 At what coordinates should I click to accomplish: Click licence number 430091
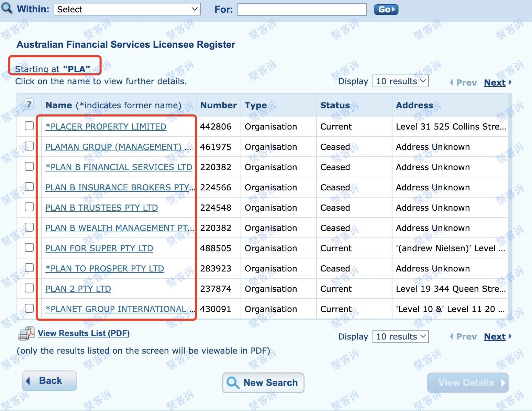(x=216, y=309)
